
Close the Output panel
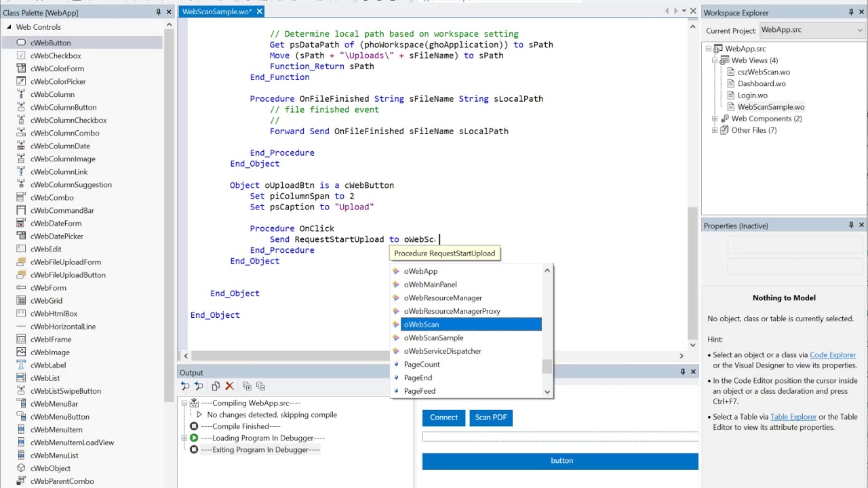(693, 371)
